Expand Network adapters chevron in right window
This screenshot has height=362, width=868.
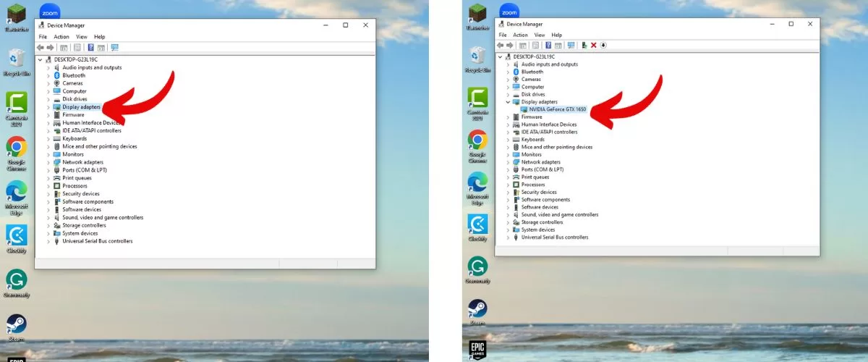508,162
